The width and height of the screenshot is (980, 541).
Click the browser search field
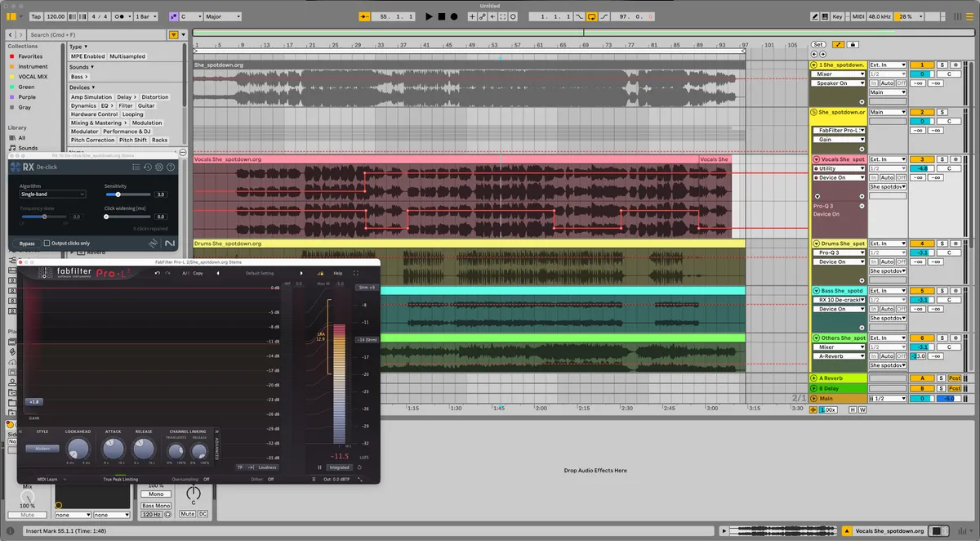click(97, 35)
